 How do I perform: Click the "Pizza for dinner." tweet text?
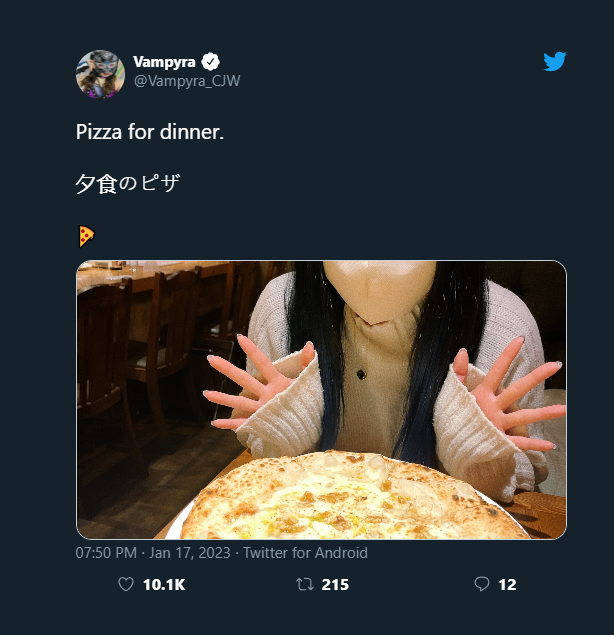click(150, 132)
